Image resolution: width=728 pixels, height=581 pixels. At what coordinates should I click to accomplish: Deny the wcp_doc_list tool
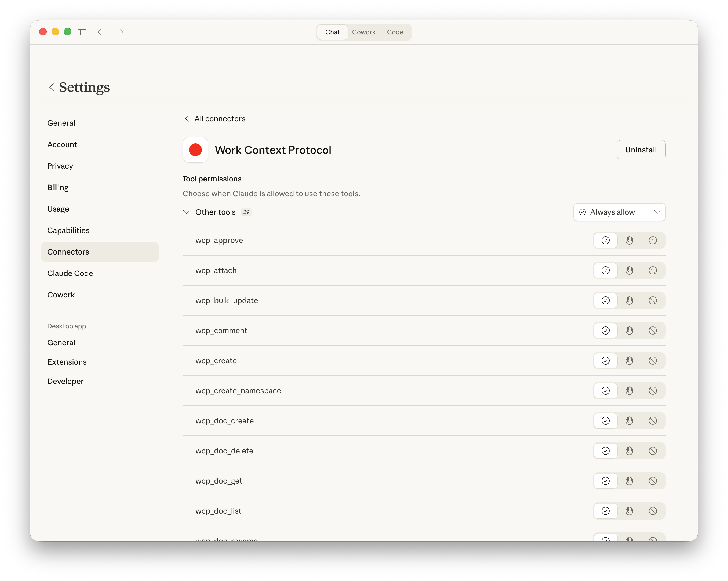(x=653, y=511)
